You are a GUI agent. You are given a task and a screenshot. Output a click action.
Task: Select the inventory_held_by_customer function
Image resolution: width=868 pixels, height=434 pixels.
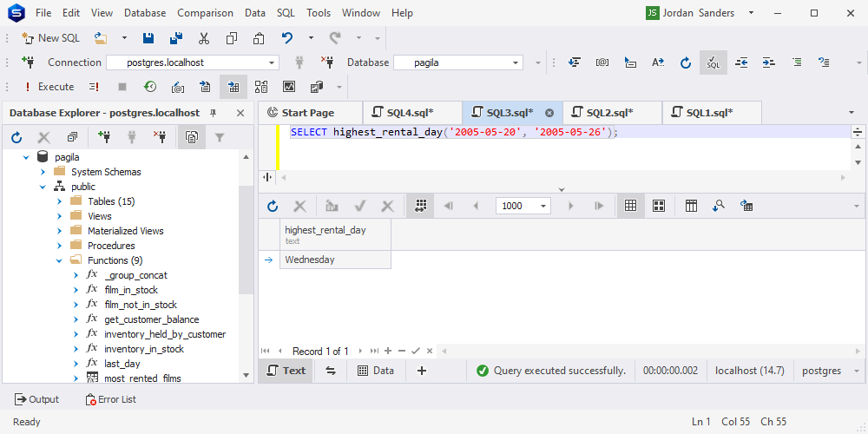[165, 334]
